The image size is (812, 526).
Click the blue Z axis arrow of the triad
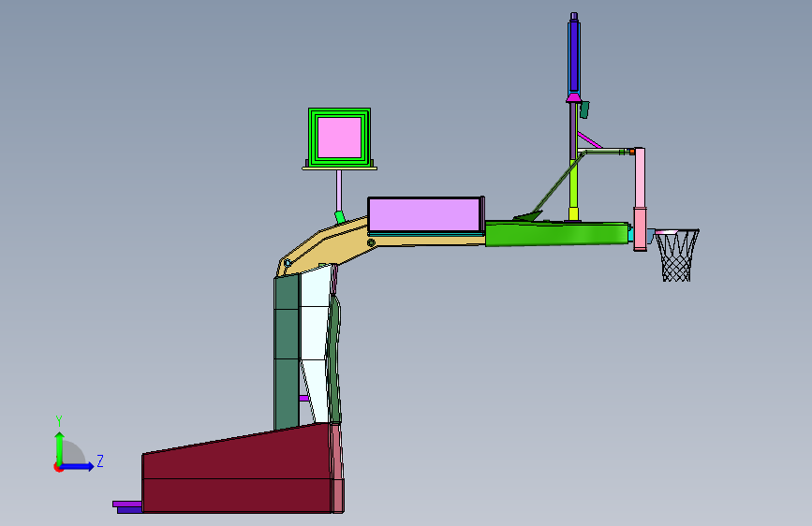point(78,466)
